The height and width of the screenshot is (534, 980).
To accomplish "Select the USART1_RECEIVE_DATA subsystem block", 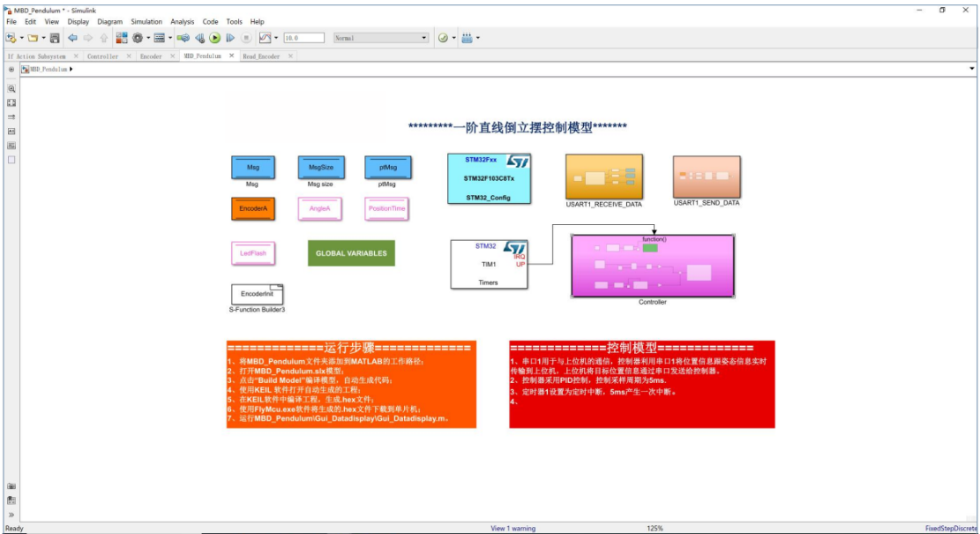I will (603, 177).
